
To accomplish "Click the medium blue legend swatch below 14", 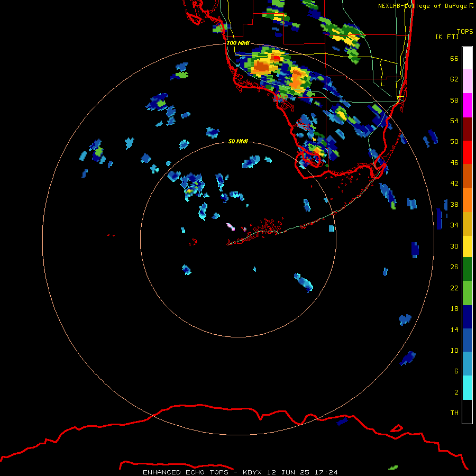I will (467, 340).
